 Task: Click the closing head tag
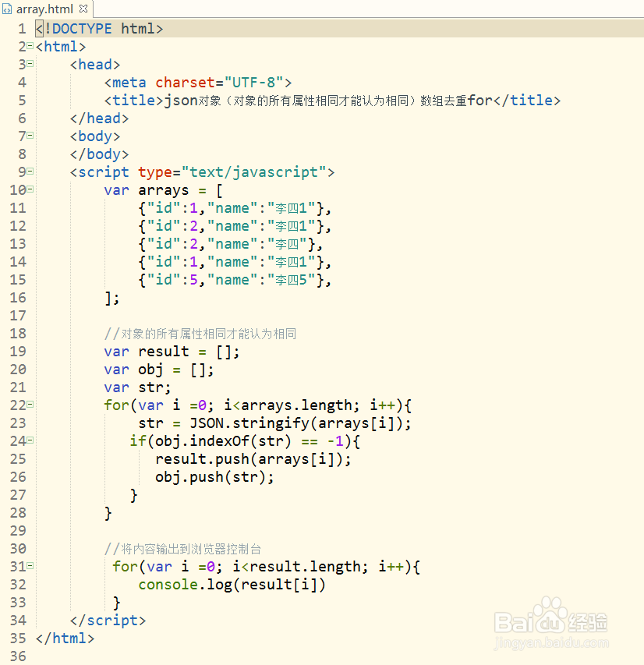pos(99,118)
